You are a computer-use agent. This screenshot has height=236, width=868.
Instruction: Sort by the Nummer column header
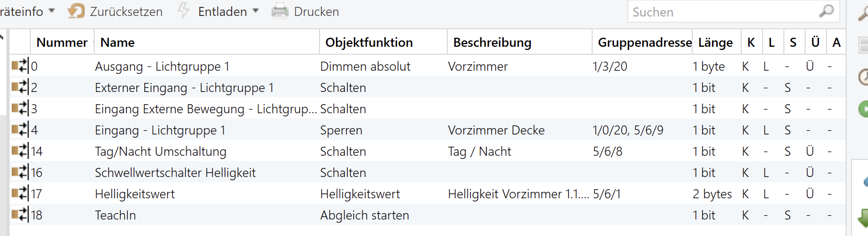pyautogui.click(x=62, y=43)
